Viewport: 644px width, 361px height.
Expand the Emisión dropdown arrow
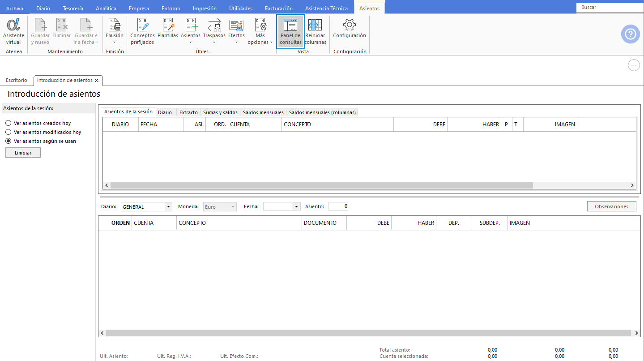click(x=115, y=43)
